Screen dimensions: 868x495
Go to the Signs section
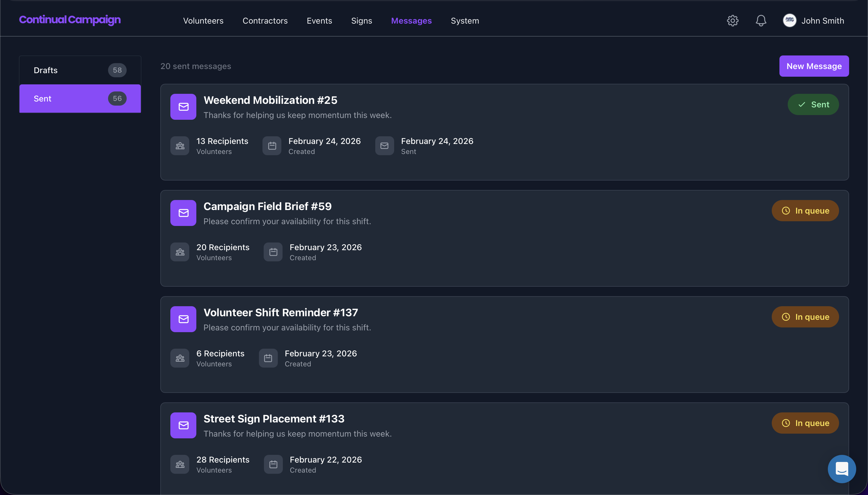point(361,21)
